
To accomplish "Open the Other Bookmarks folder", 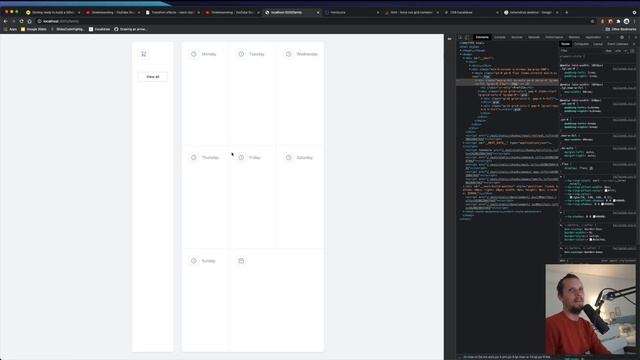I will click(620, 29).
